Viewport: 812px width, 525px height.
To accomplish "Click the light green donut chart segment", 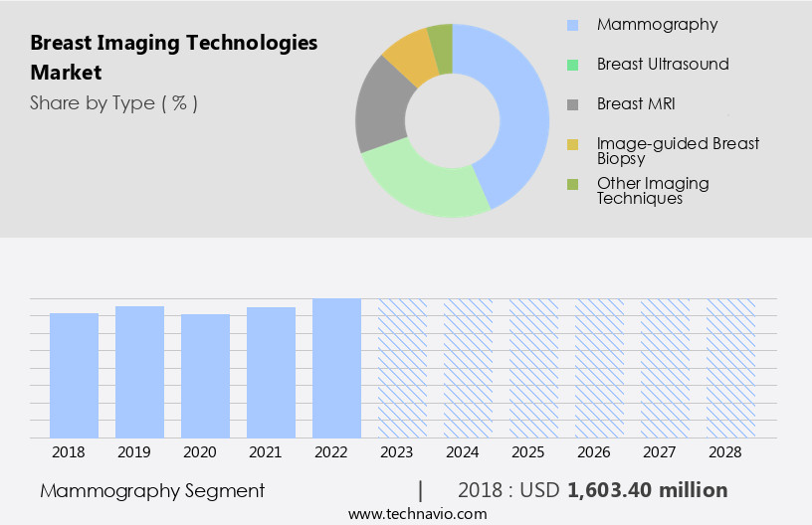I will pyautogui.click(x=423, y=184).
